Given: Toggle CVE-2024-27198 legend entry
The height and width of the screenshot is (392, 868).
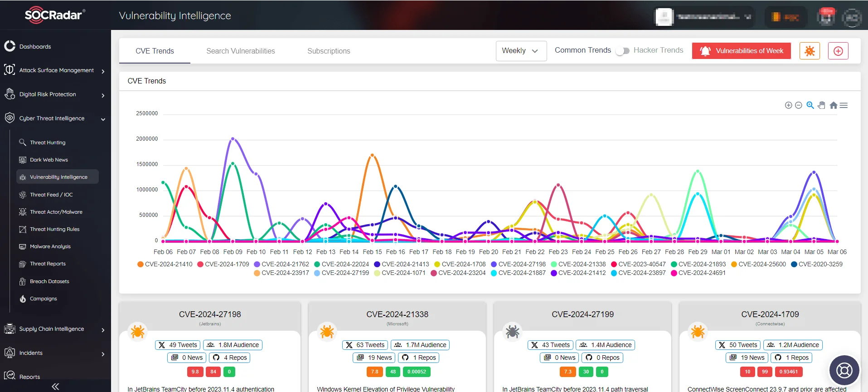Looking at the screenshot, I should 518,264.
